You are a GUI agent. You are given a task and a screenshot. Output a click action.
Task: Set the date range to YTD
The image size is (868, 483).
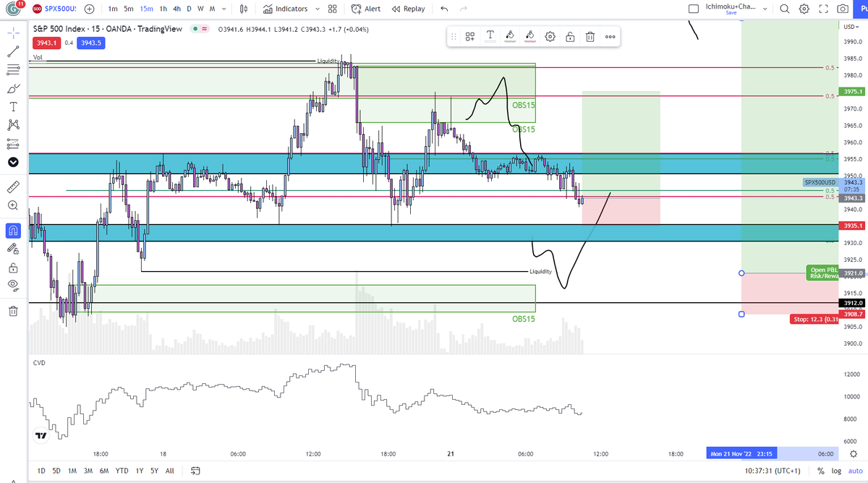click(122, 471)
